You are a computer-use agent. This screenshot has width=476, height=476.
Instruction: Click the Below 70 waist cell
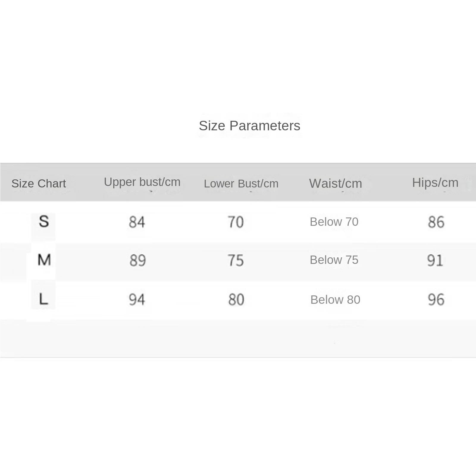click(x=334, y=222)
